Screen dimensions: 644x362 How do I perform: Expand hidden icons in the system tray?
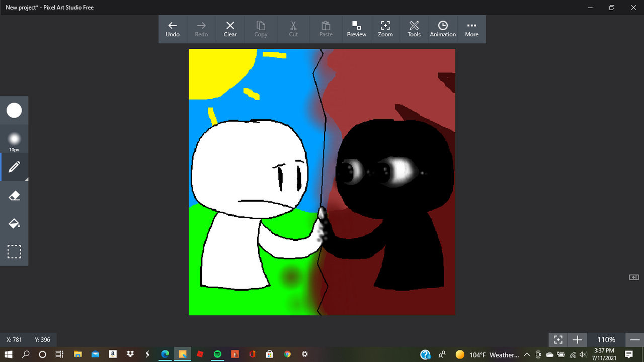pyautogui.click(x=526, y=354)
